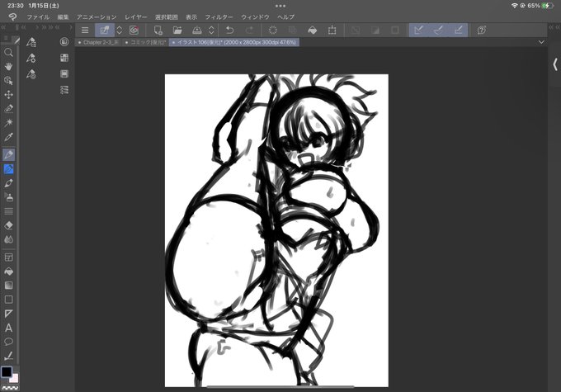Open the list-style palette icon
The image size is (561, 392).
tap(64, 90)
